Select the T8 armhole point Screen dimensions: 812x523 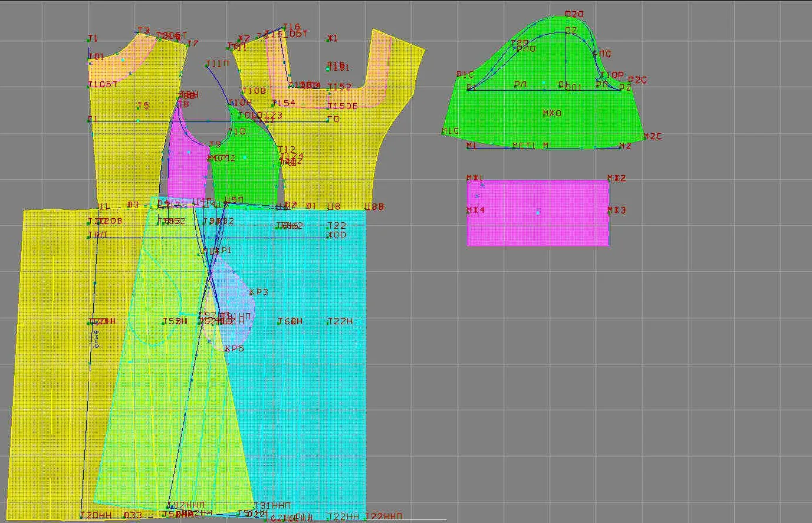[184, 104]
